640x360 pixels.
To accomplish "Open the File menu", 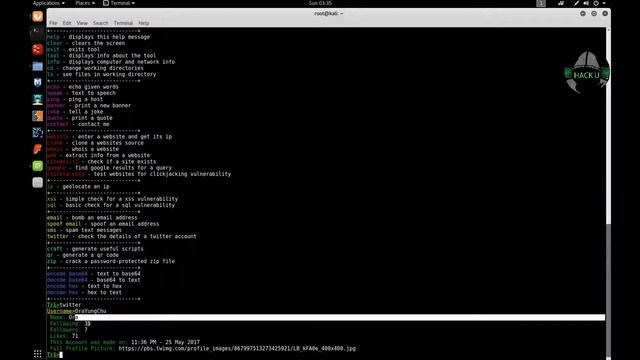I will point(53,23).
